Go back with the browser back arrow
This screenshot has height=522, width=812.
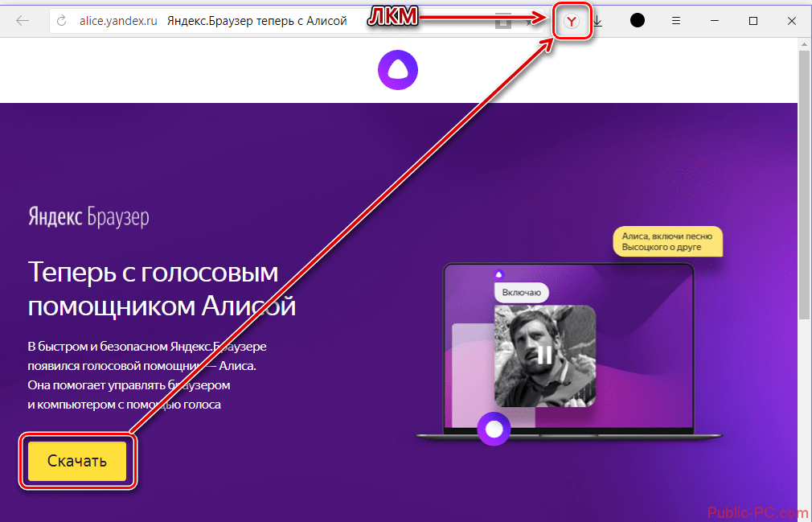click(23, 21)
